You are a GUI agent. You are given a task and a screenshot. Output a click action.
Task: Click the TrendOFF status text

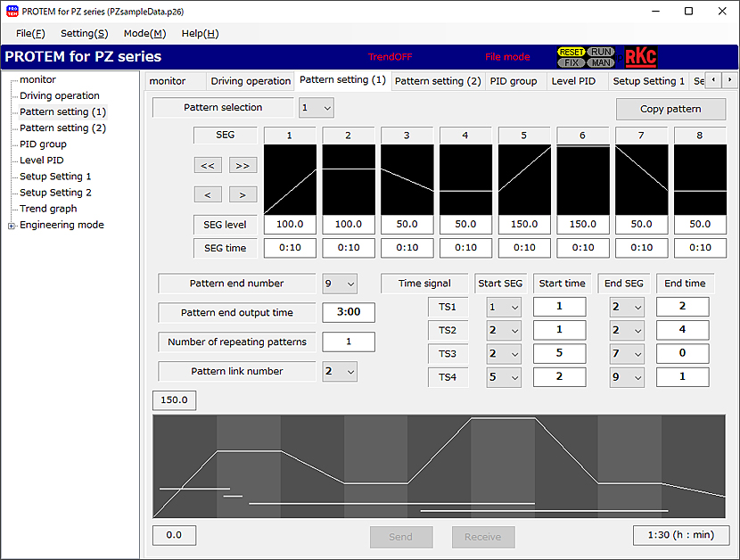tap(391, 57)
